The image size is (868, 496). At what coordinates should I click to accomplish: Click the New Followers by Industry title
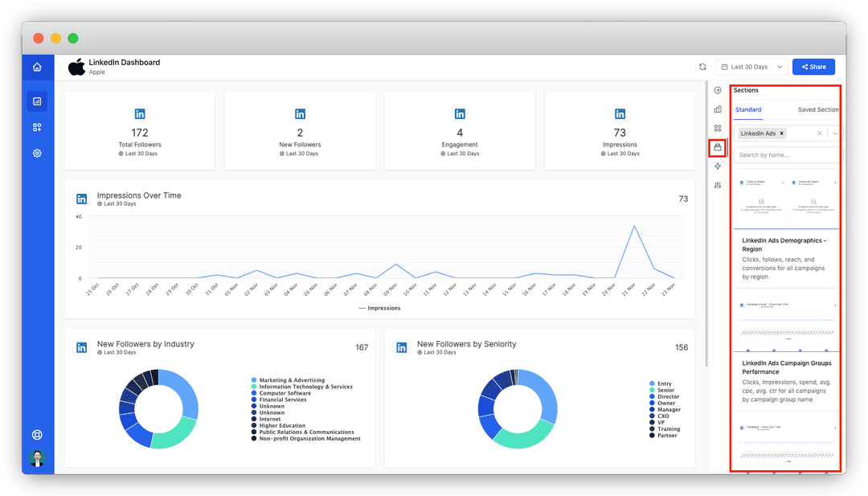[x=145, y=344]
